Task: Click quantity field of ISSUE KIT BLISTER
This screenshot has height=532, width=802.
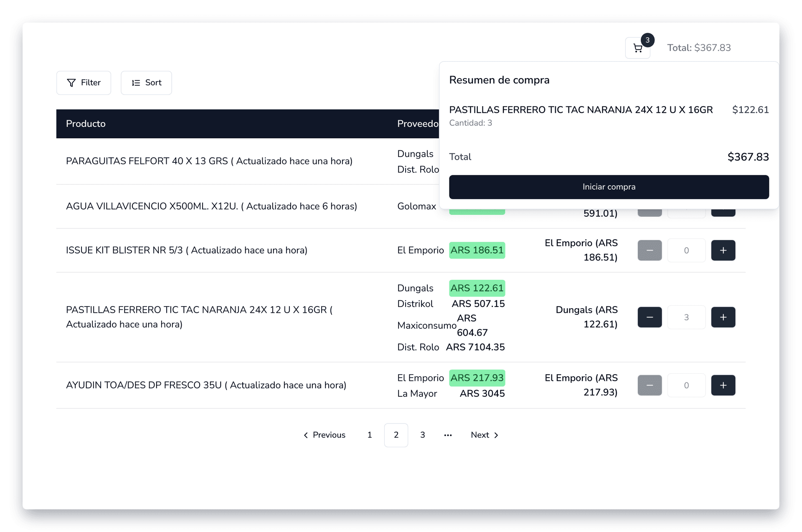Action: pyautogui.click(x=686, y=250)
